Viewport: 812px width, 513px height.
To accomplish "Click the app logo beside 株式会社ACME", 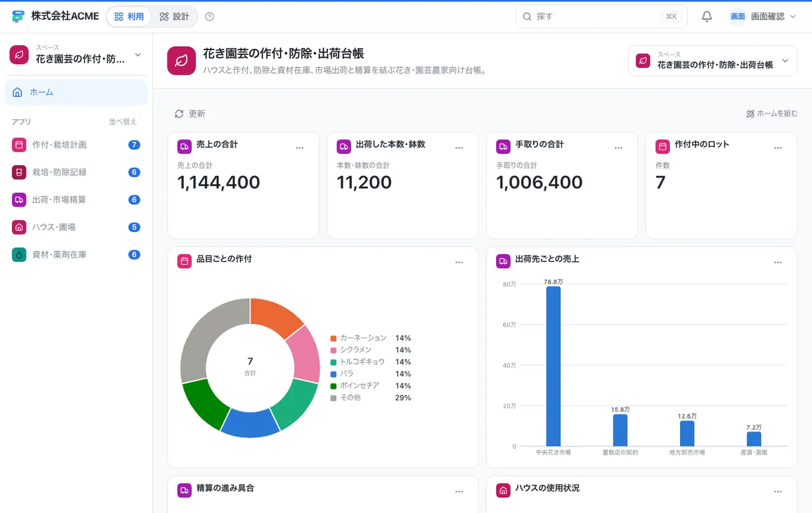I will 18,16.
